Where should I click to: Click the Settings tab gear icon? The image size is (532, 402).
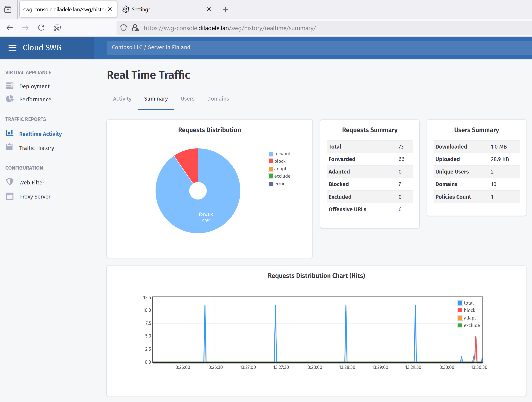126,9
